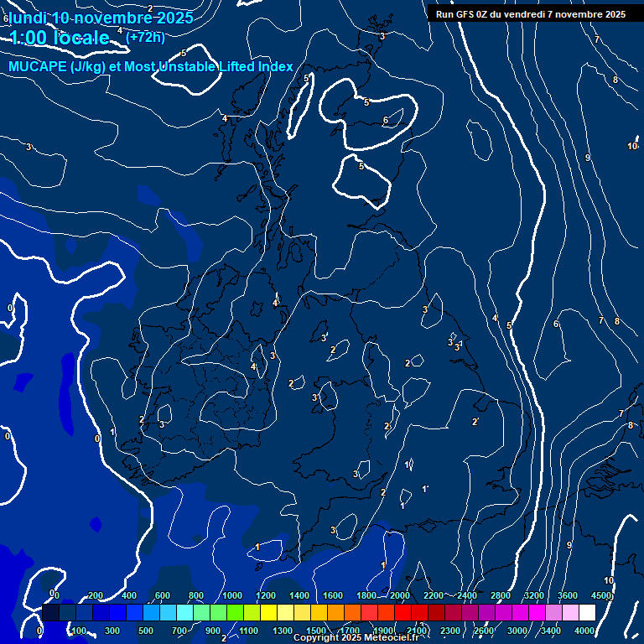Viewport: 644px width, 644px height.
Task: Click the white swatch at the legend's end
Action: pos(587,612)
